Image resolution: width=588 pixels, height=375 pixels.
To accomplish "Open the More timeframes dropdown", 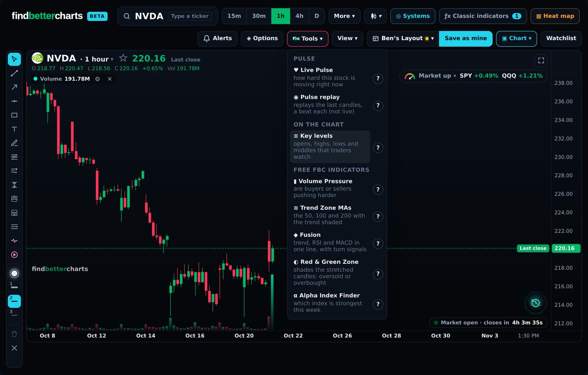I will coord(344,16).
